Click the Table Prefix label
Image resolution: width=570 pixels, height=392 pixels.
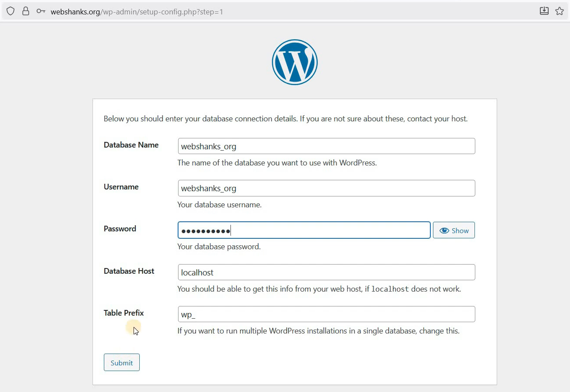click(x=124, y=313)
